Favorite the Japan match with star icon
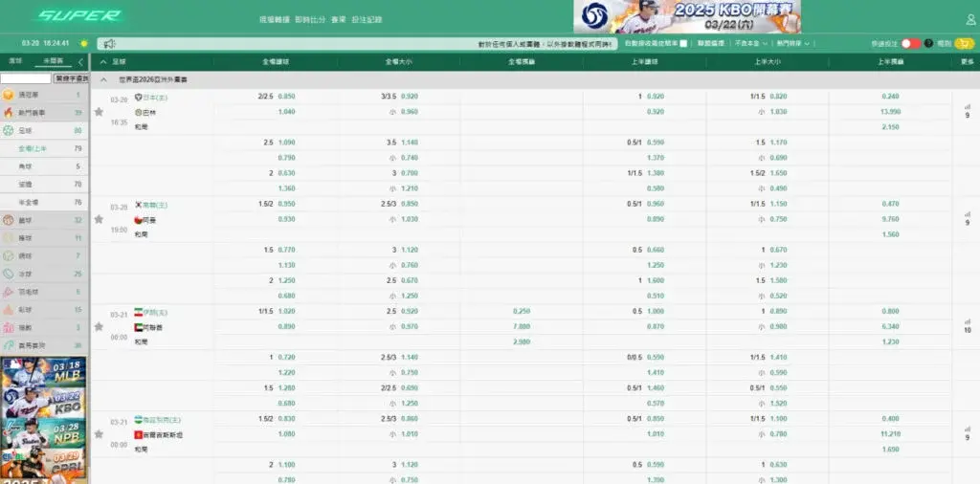Screen dimensions: 980x484 (99, 112)
